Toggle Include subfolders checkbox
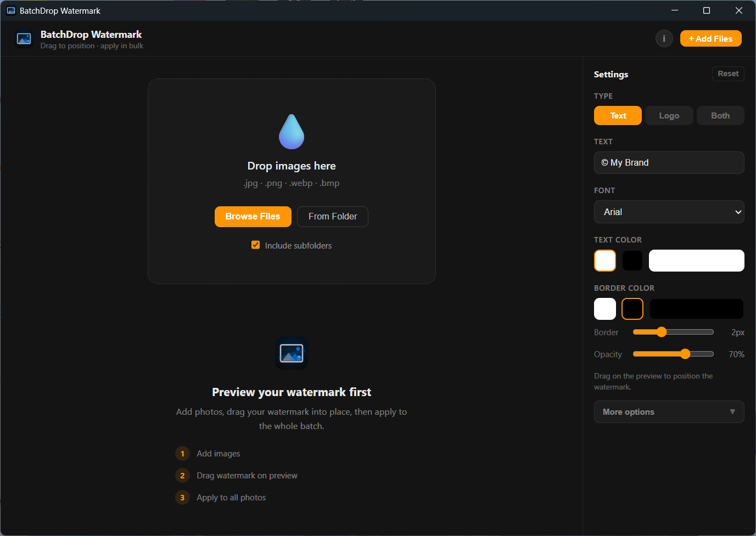The height and width of the screenshot is (536, 756). [256, 245]
